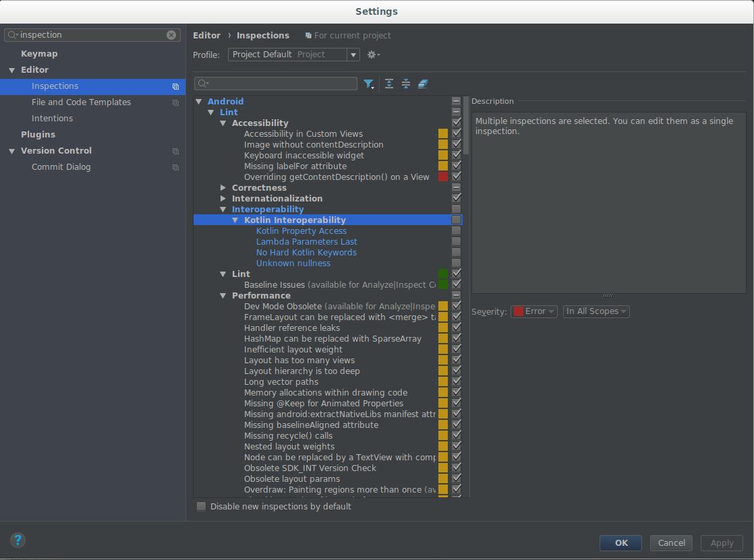Open the Profile dropdown Project Default
754x560 pixels.
(x=293, y=55)
